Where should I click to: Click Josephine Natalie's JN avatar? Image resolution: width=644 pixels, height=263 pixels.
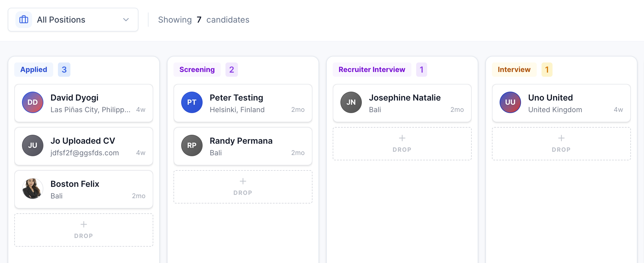351,102
